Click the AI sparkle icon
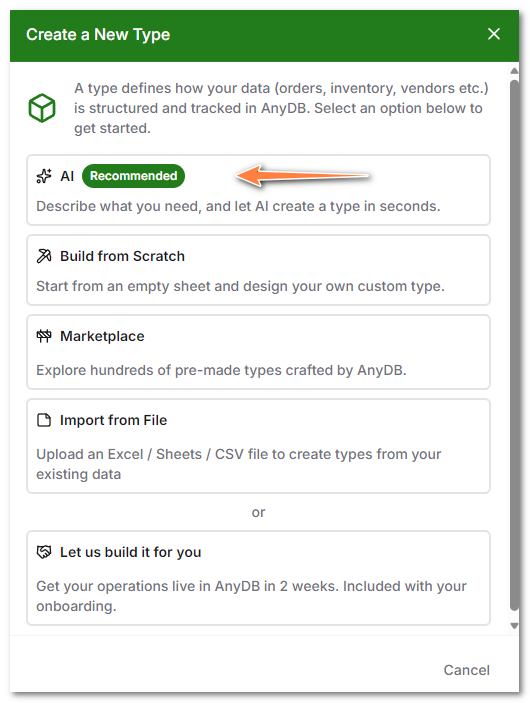 44,176
